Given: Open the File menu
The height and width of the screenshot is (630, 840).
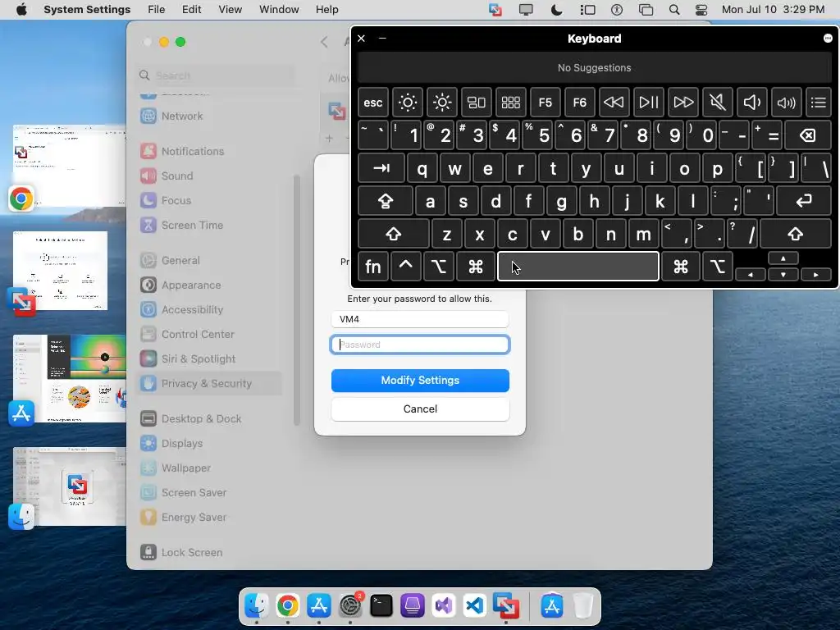Looking at the screenshot, I should click(x=157, y=10).
